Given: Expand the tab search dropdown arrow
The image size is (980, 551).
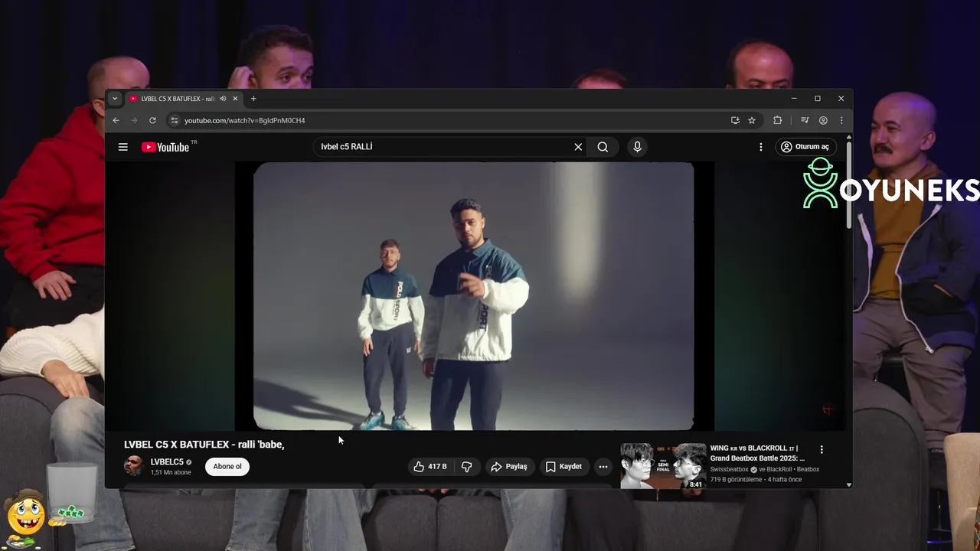Looking at the screenshot, I should tap(115, 99).
